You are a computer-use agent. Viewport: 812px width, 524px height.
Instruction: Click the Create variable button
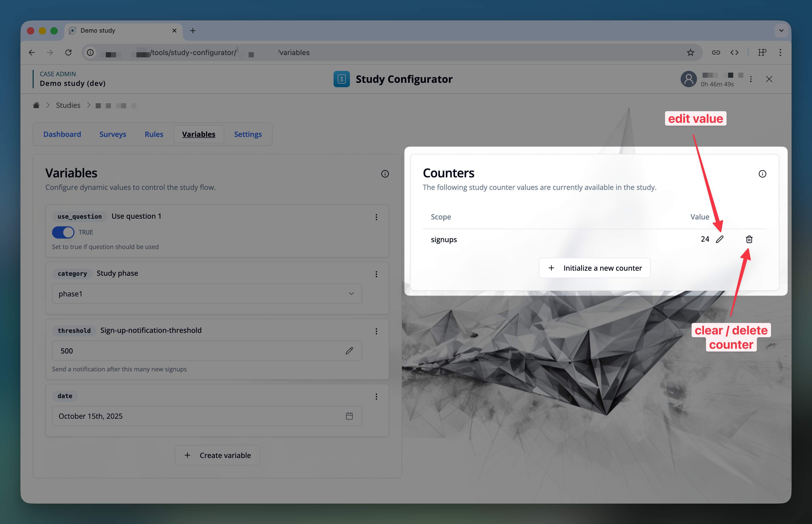click(217, 455)
